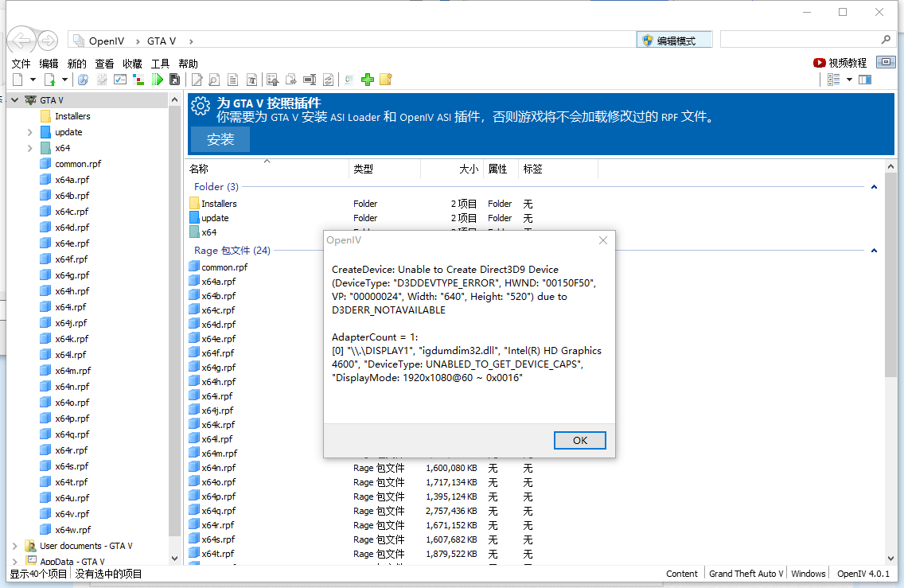Viewport: 904px width, 588px height.
Task: Open the 帮助 menu
Action: coord(188,64)
